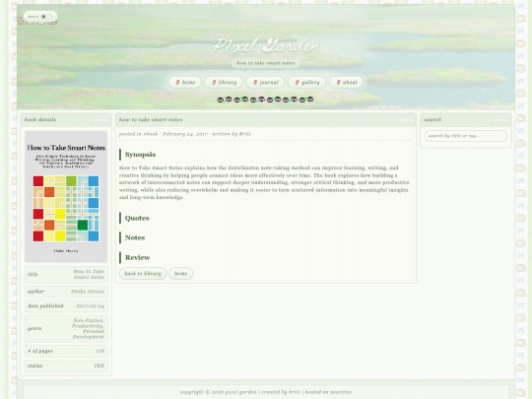The height and width of the screenshot is (399, 532).
Task: Open the How to Take Smart Notes cover image
Action: click(x=66, y=196)
